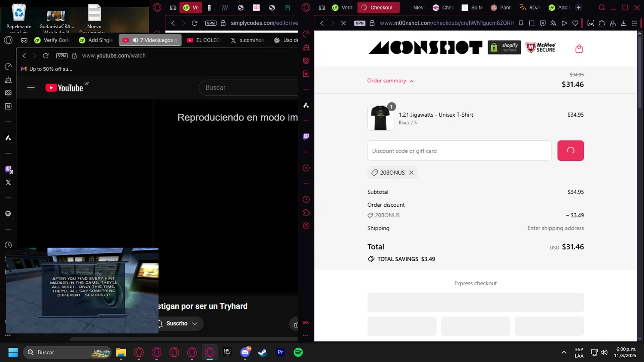Open the send-to-flow arrow icon

tap(565, 23)
